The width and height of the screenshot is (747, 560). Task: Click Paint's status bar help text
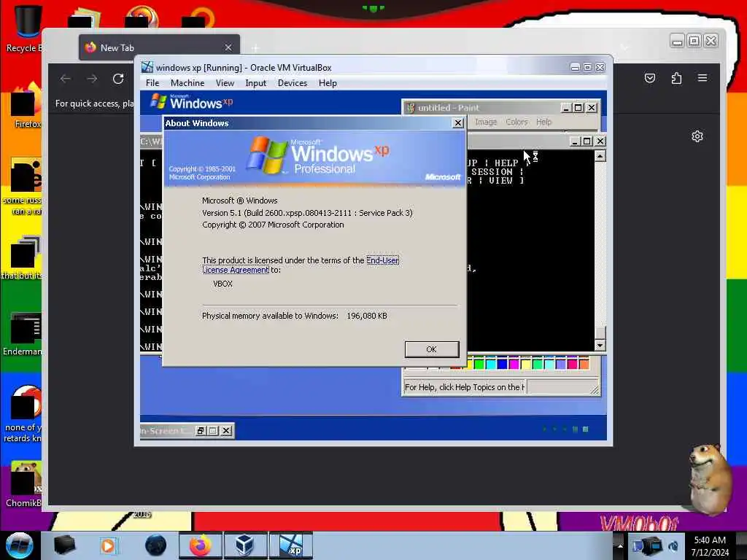(x=464, y=387)
